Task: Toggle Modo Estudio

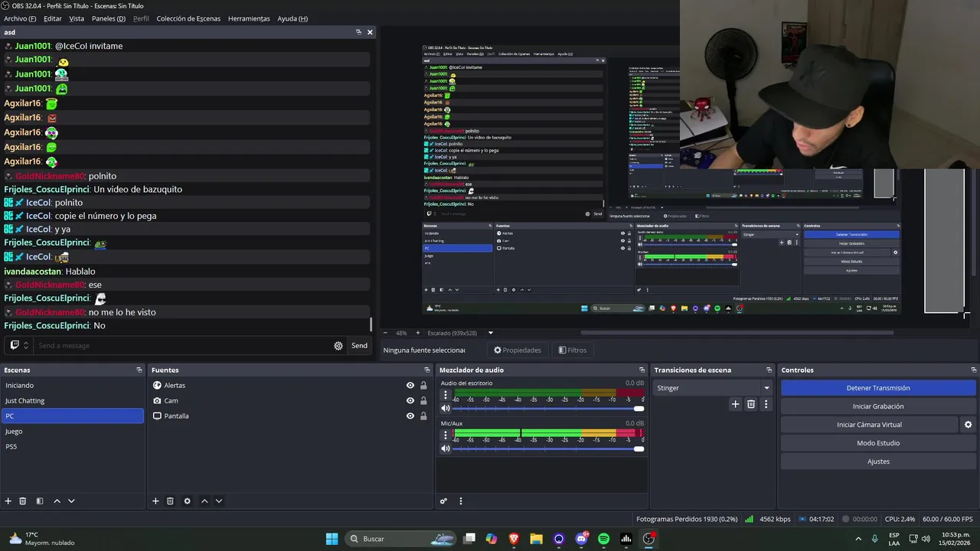Action: tap(878, 443)
